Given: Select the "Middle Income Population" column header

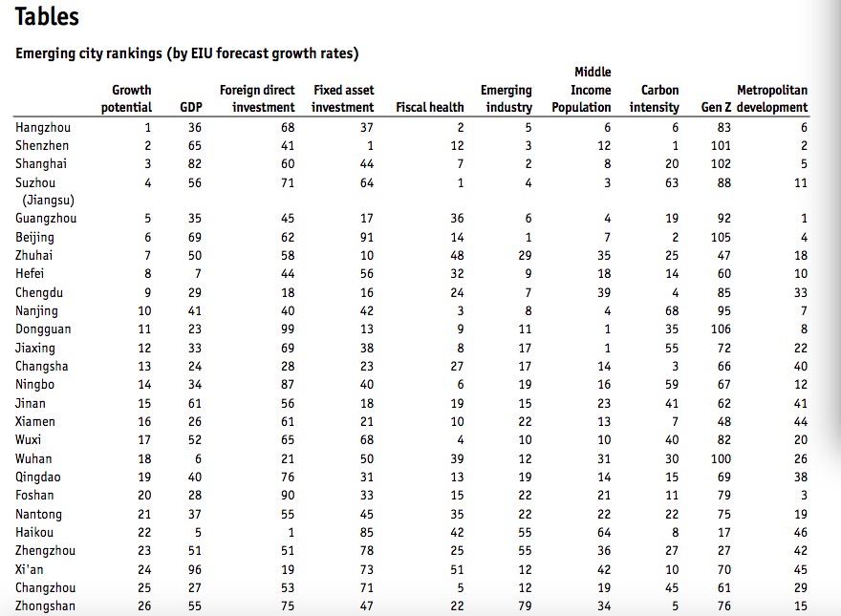Looking at the screenshot, I should pos(582,90).
